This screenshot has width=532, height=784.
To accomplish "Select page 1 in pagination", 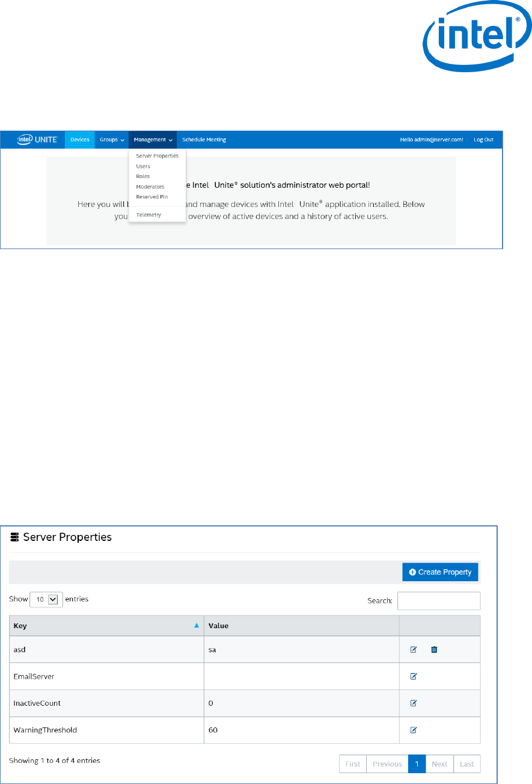I will point(417,764).
